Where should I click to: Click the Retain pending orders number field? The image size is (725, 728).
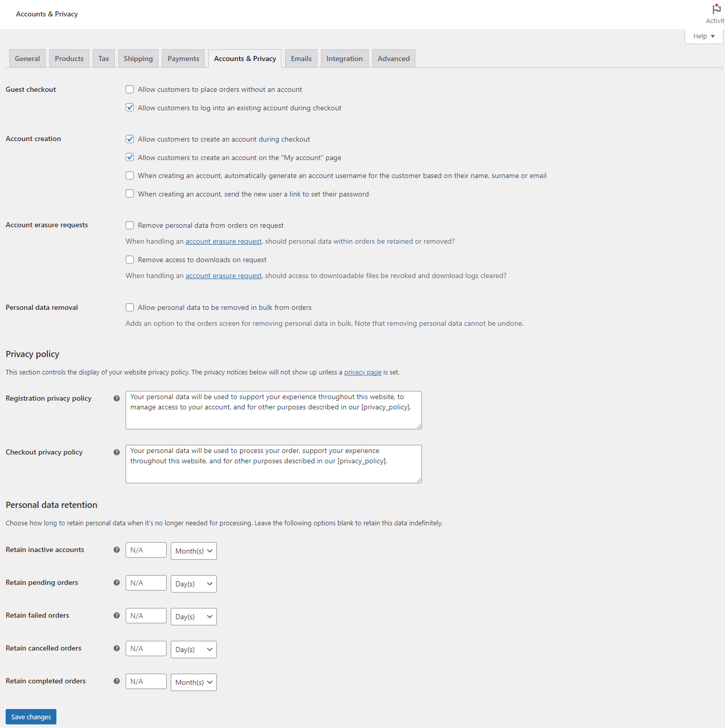pyautogui.click(x=146, y=583)
